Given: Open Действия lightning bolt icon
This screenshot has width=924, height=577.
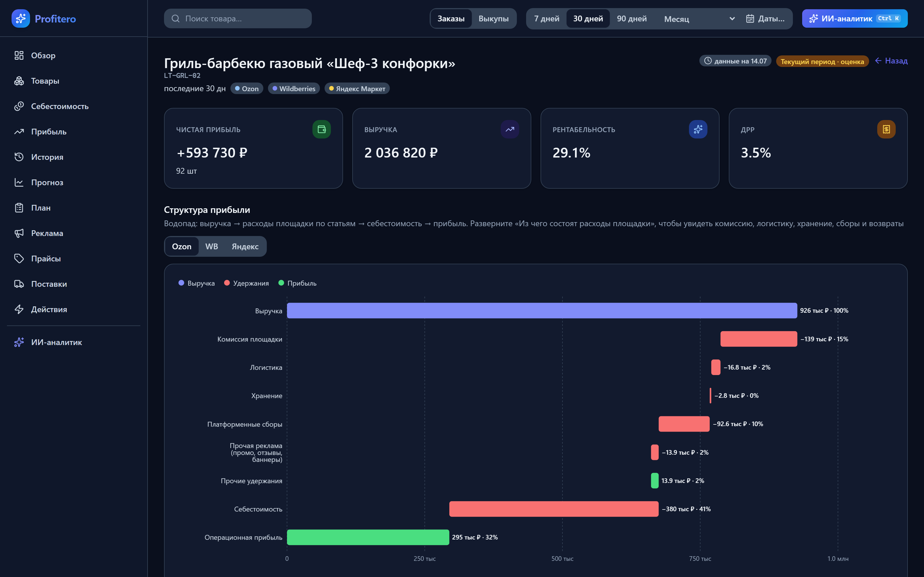Looking at the screenshot, I should [x=19, y=309].
